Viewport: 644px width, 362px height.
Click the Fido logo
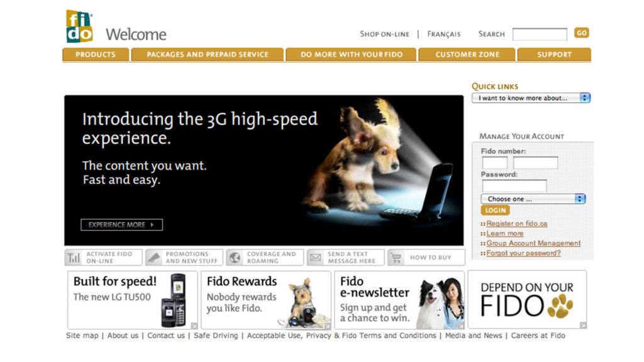click(79, 26)
